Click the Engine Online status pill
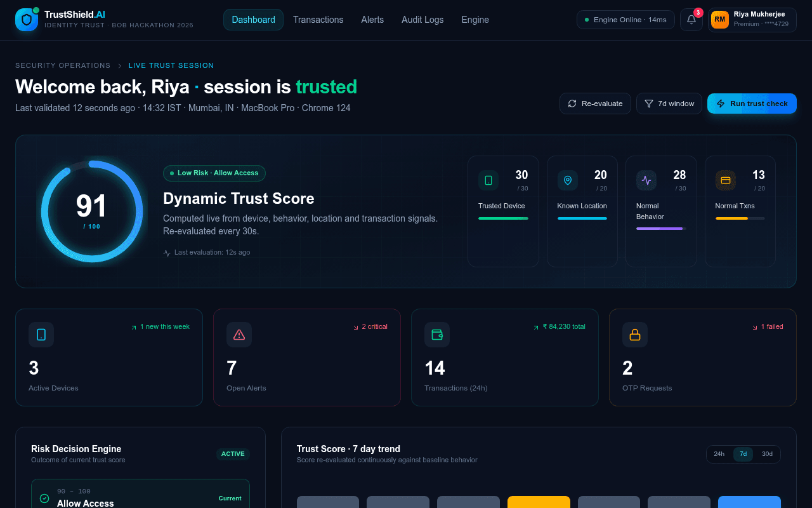812x508 pixels. pos(625,20)
